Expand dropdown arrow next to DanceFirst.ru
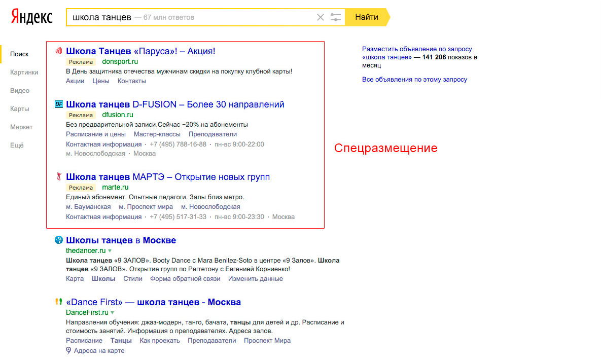The height and width of the screenshot is (364, 601). [x=113, y=313]
